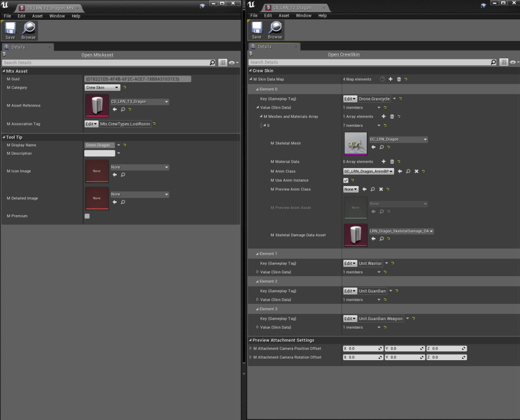Expand Value (Skin Data) under Unit.Warrior
The height and width of the screenshot is (420, 520).
[257, 272]
